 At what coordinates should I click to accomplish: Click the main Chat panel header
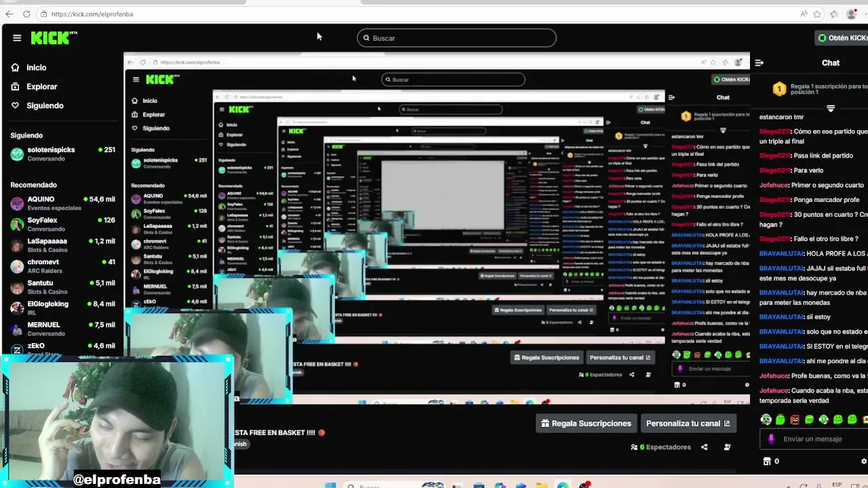click(831, 63)
